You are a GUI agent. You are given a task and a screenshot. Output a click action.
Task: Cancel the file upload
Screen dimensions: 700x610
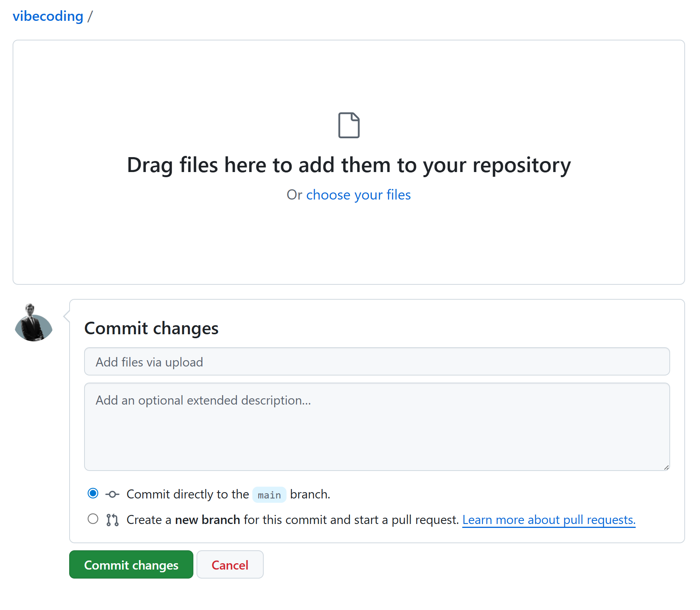(230, 565)
